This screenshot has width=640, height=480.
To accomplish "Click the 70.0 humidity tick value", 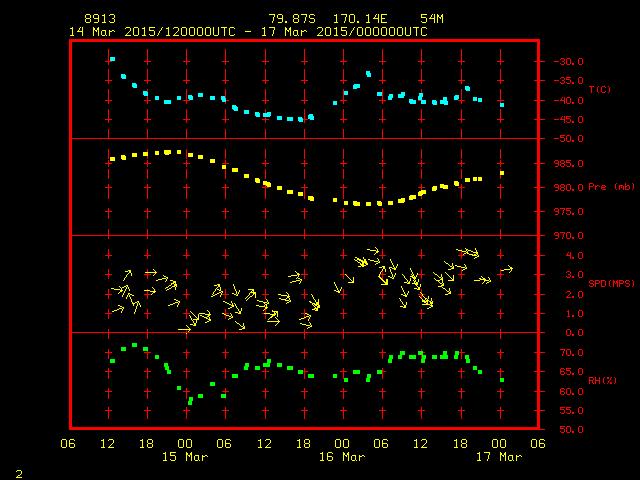I will point(571,353).
